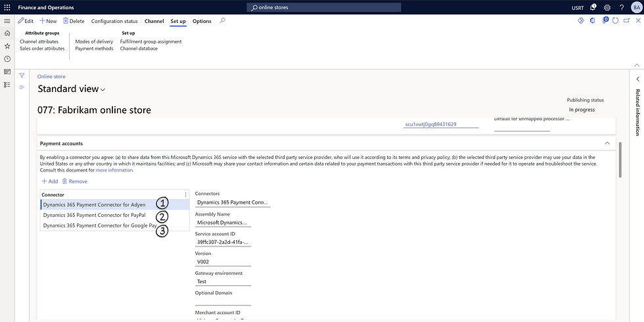Screen dimensions: 644x322
Task: Open the app launcher waffle icon
Action: (x=7, y=7)
